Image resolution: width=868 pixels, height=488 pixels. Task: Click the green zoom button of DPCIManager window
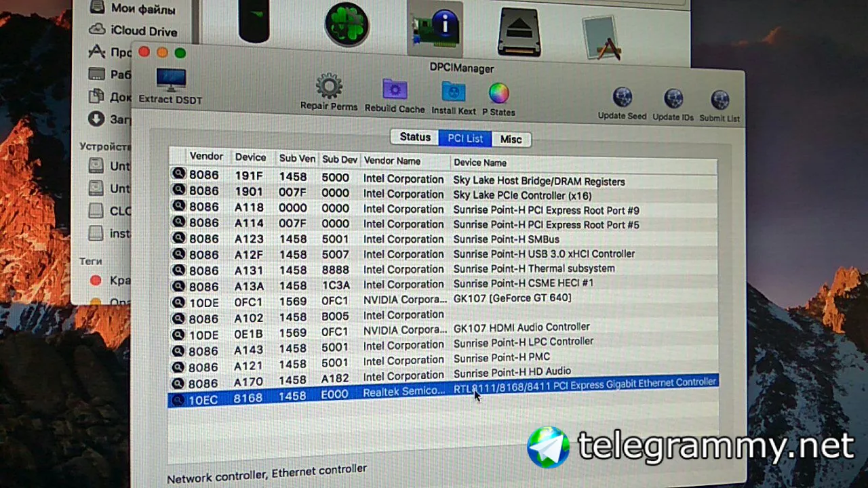180,53
